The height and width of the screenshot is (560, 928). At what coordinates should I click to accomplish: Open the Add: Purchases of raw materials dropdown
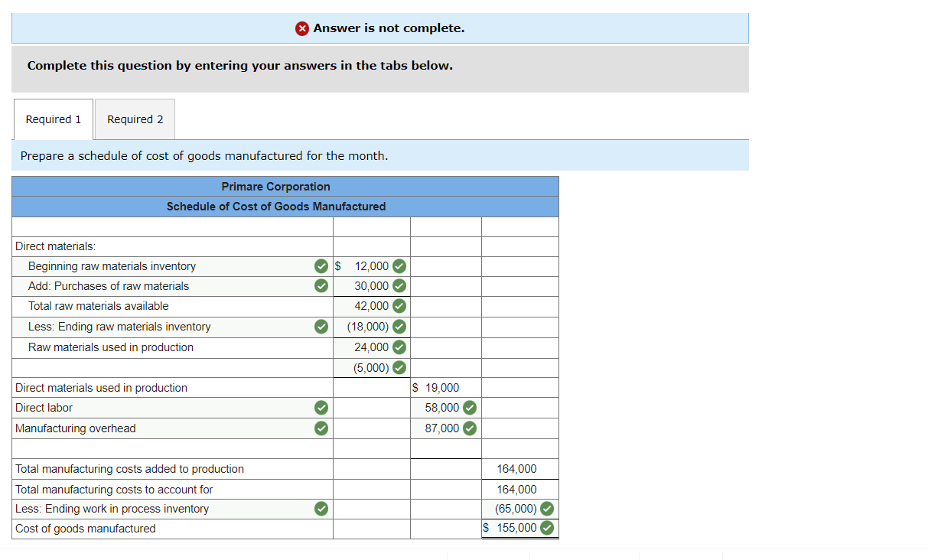(172, 286)
